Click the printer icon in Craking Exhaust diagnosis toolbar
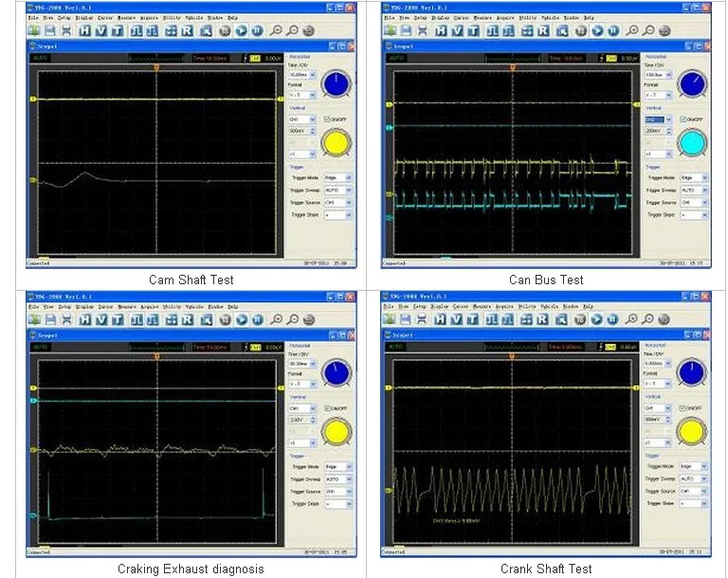 click(66, 319)
